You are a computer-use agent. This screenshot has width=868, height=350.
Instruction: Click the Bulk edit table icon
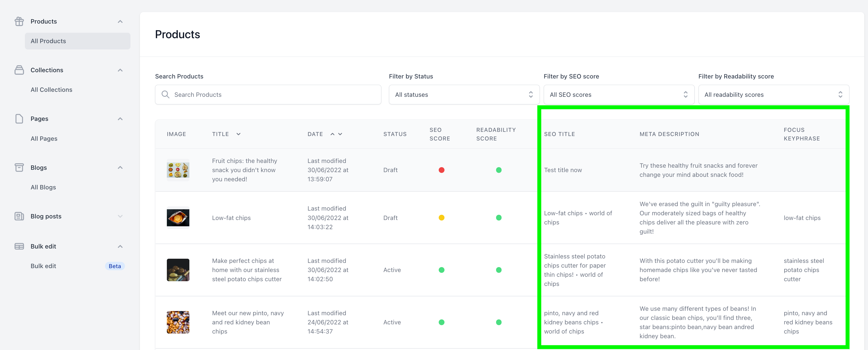click(x=19, y=246)
